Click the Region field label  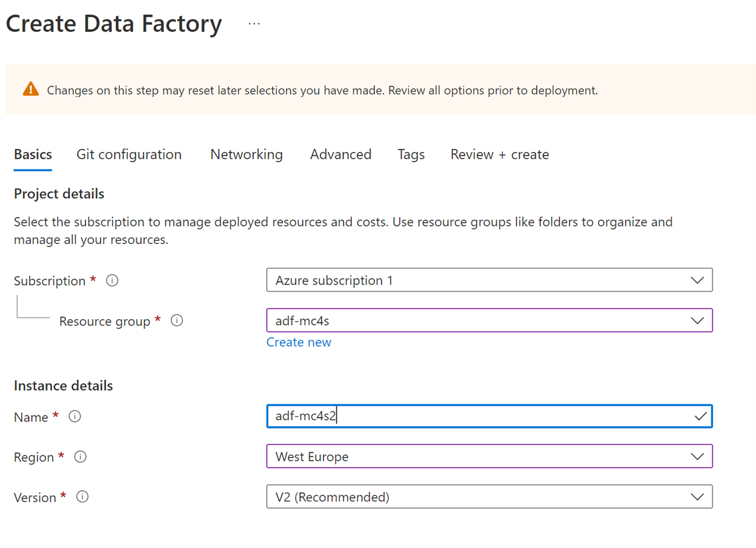pos(34,457)
